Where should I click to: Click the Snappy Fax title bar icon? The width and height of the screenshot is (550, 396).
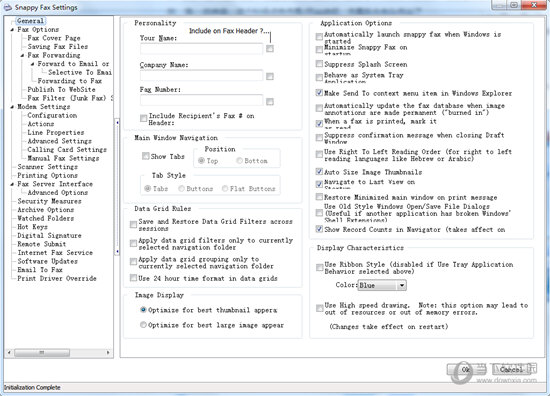7,7
